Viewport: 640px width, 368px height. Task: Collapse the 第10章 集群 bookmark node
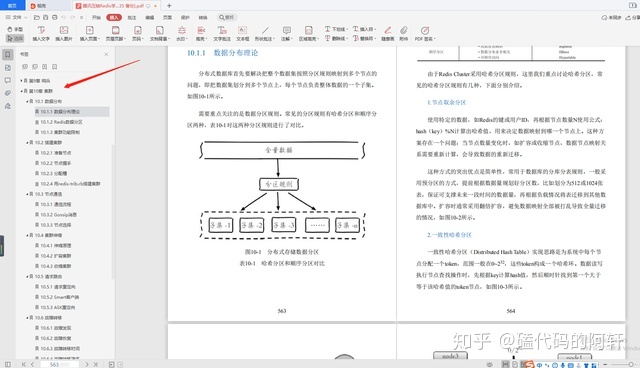click(21, 91)
